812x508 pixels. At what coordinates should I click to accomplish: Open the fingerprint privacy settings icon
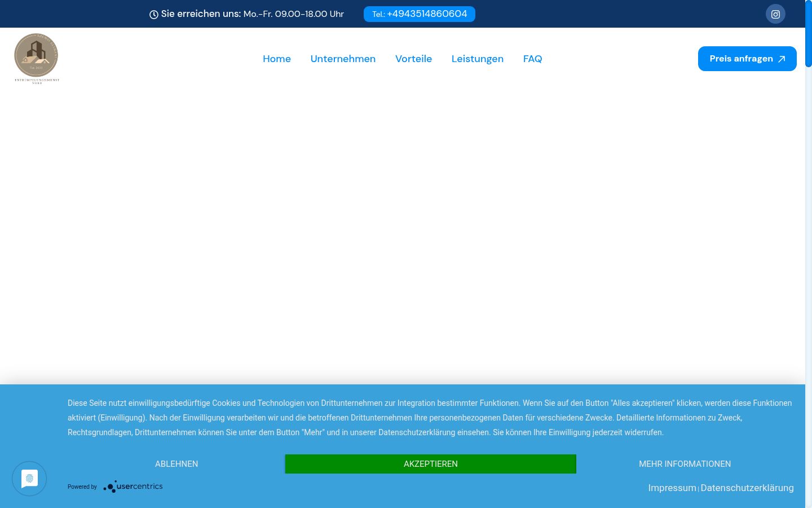tap(29, 479)
